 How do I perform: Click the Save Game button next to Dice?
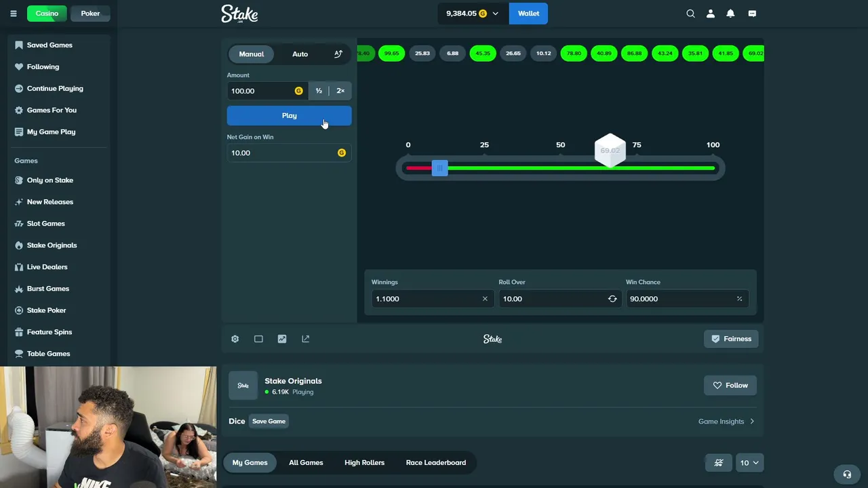point(269,422)
